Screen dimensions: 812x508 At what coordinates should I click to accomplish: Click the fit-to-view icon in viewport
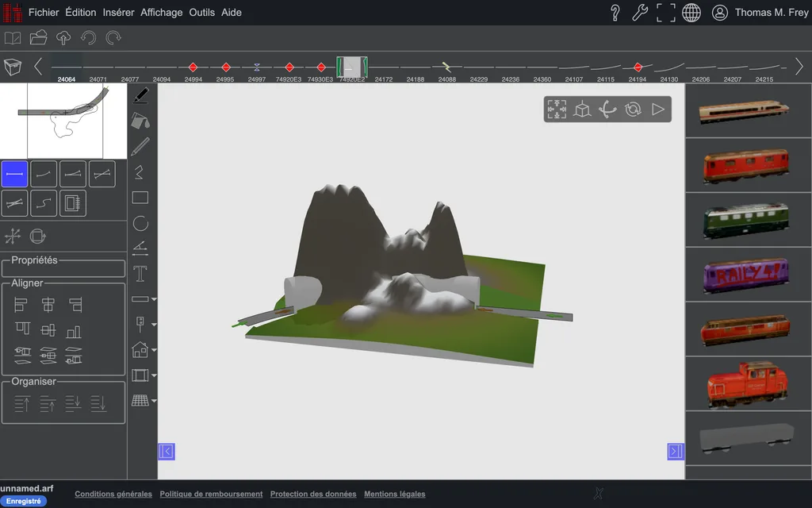pyautogui.click(x=557, y=110)
